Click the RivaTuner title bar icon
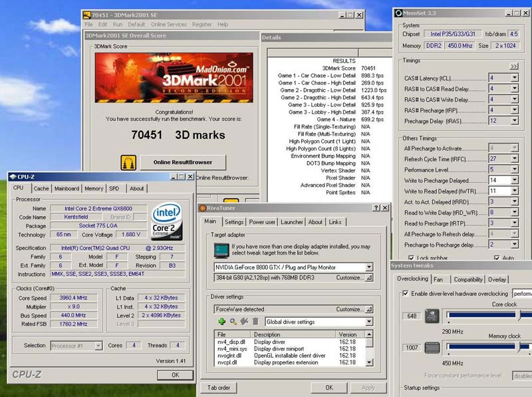Viewport: 532px width, 397px height. [x=203, y=208]
